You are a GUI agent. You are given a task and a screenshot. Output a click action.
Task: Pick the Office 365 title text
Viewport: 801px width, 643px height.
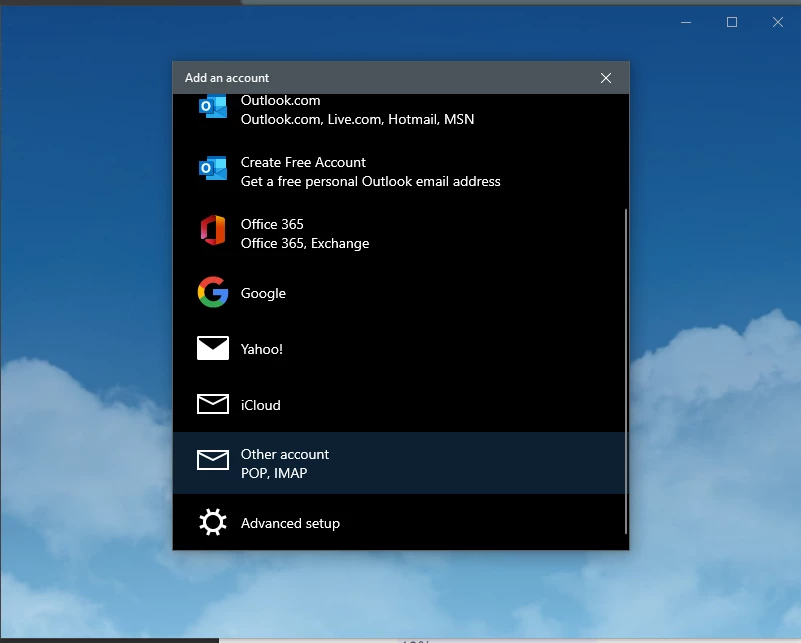pos(272,224)
